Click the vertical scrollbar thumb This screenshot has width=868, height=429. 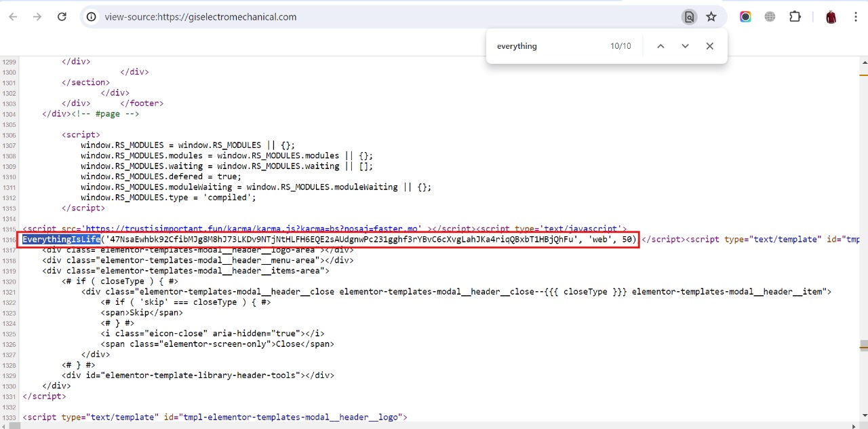[863, 346]
